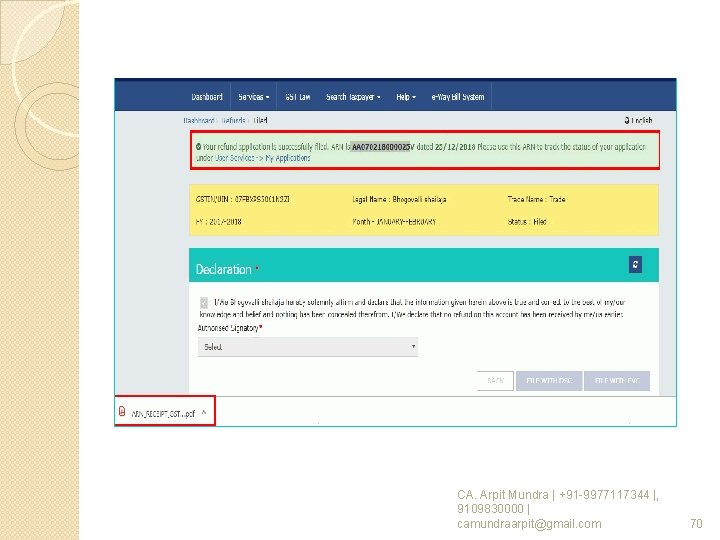The height and width of the screenshot is (540, 720).
Task: Open the My Applications link
Action: click(x=288, y=158)
